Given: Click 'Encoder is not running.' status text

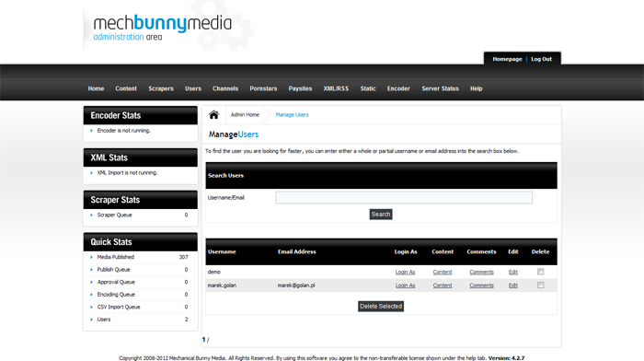Looking at the screenshot, I should [123, 131].
